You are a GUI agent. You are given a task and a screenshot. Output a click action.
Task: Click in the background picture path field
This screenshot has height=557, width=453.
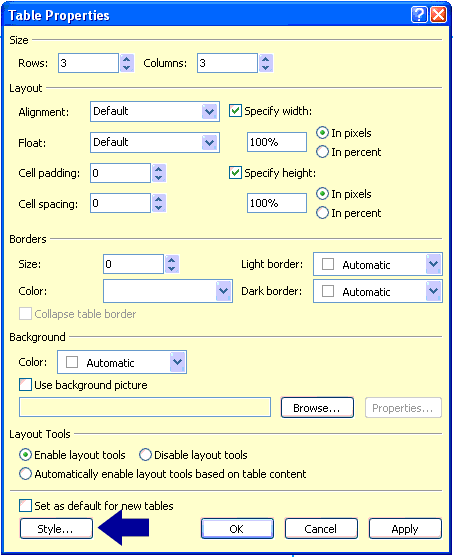click(x=145, y=407)
